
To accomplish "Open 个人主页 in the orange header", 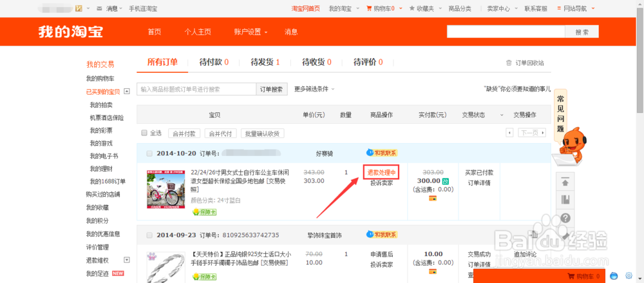I will [198, 32].
